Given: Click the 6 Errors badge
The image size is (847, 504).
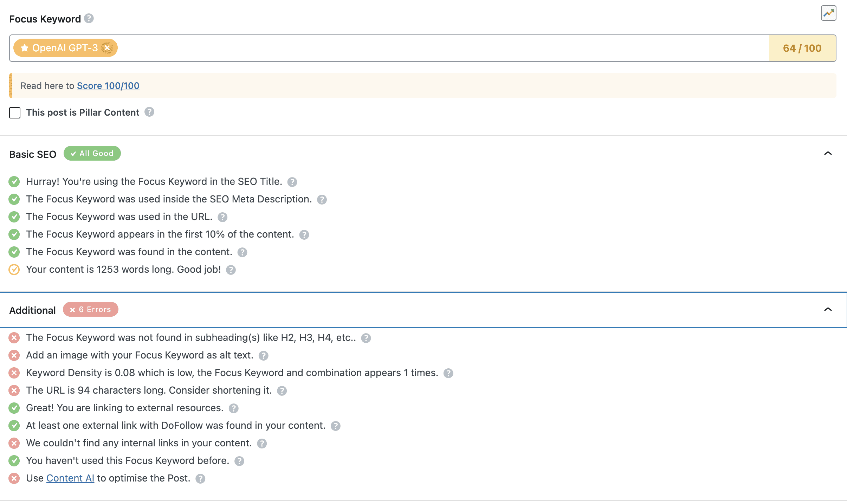Looking at the screenshot, I should click(91, 309).
